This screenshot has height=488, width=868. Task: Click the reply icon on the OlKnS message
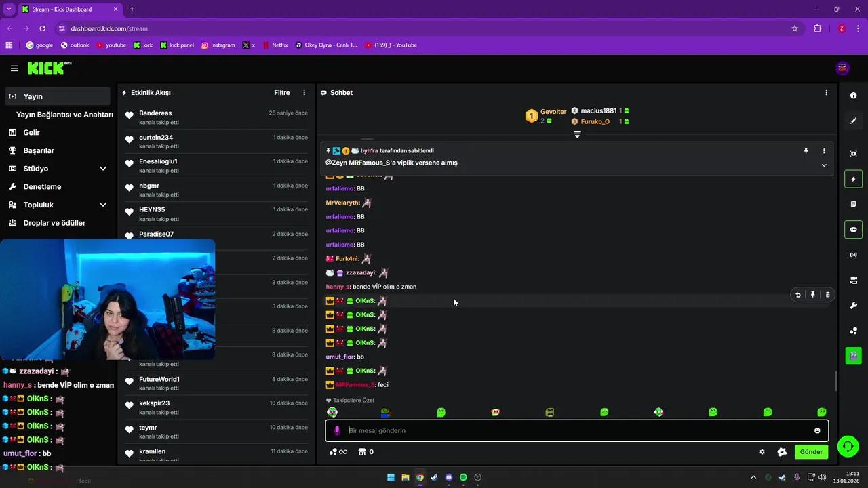[797, 294]
